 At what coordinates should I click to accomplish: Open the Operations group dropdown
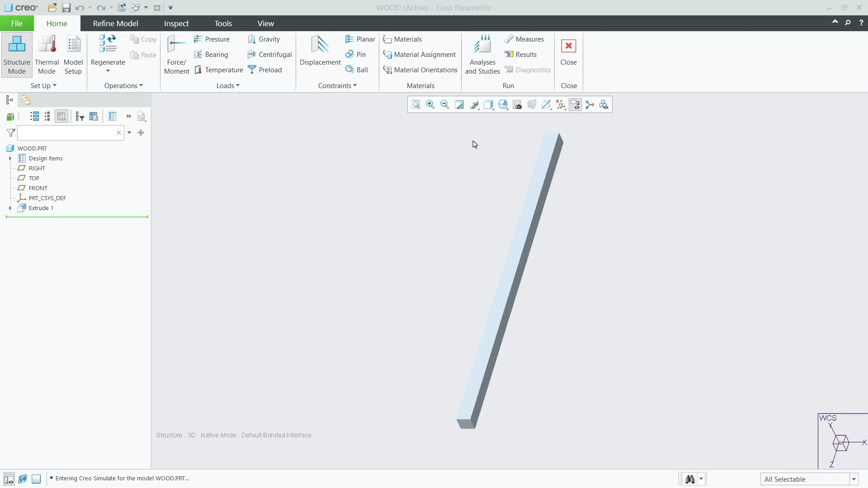(123, 86)
